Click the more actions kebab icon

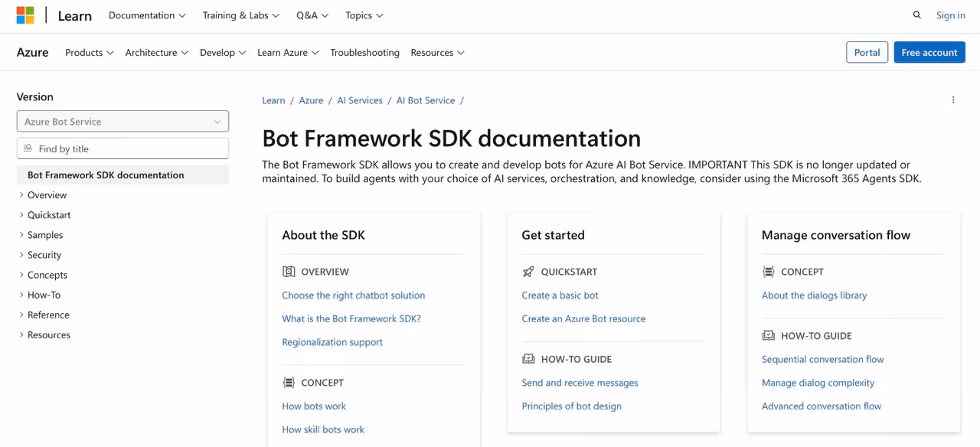tap(953, 100)
